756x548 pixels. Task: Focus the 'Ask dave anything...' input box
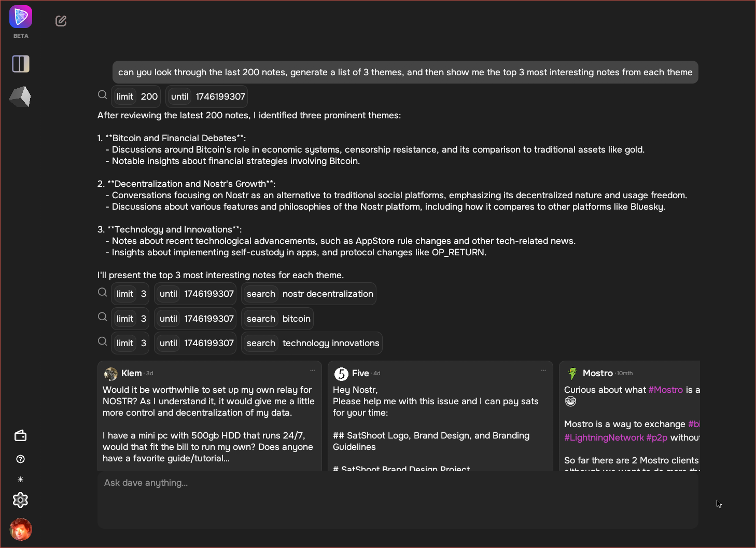[x=398, y=500]
